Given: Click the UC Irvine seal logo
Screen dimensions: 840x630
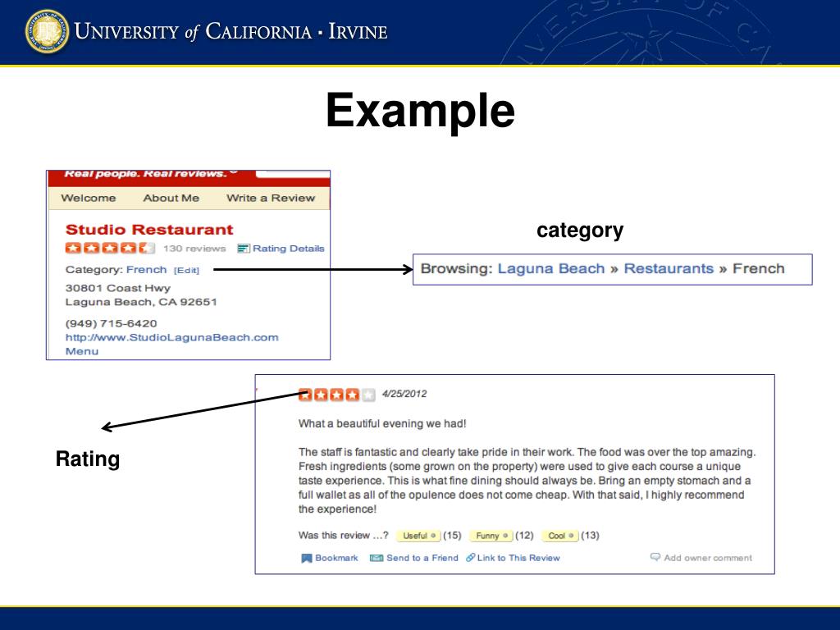Looking at the screenshot, I should [x=47, y=32].
